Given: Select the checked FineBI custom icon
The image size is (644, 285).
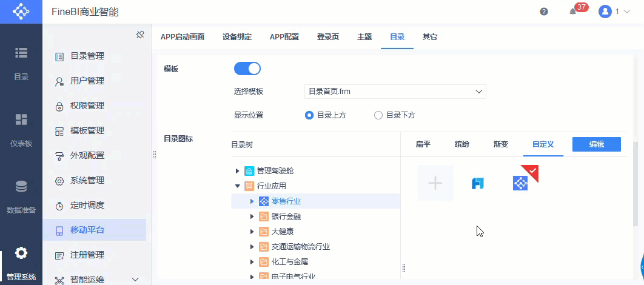Looking at the screenshot, I should pyautogui.click(x=520, y=183).
